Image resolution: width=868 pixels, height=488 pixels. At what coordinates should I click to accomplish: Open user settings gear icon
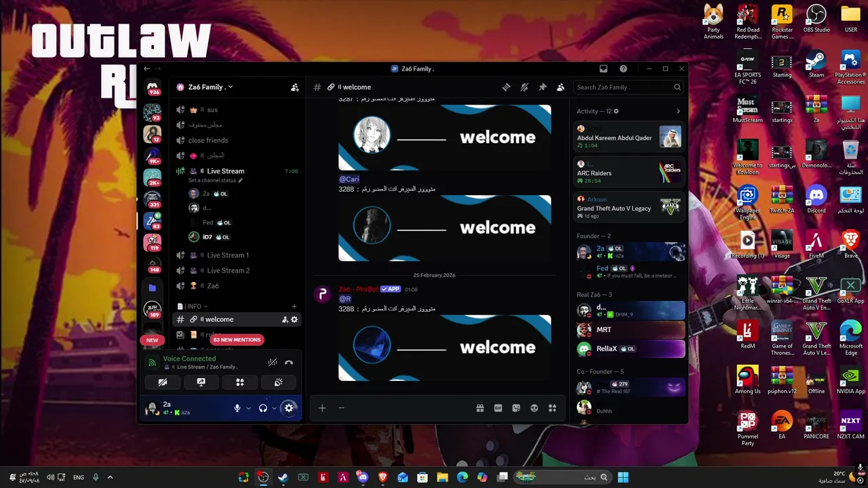pyautogui.click(x=289, y=408)
